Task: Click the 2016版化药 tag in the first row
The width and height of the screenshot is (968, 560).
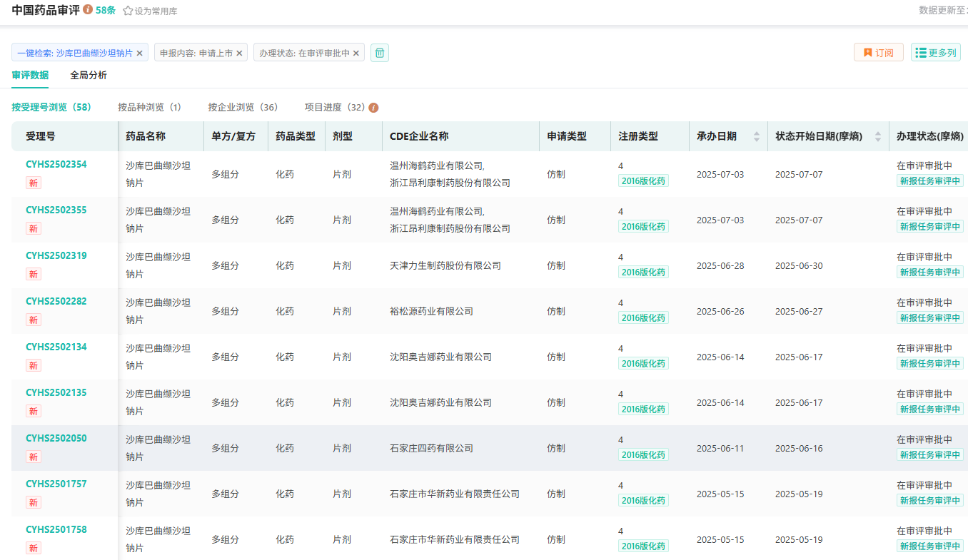Action: point(643,181)
